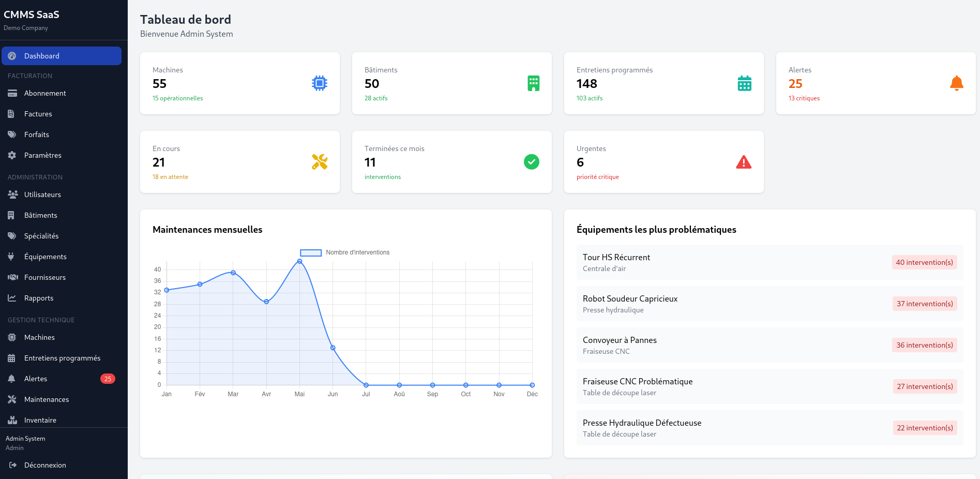Viewport: 980px width, 479px height.
Task: Select the Convoyeur à Pannes row
Action: pyautogui.click(x=770, y=345)
